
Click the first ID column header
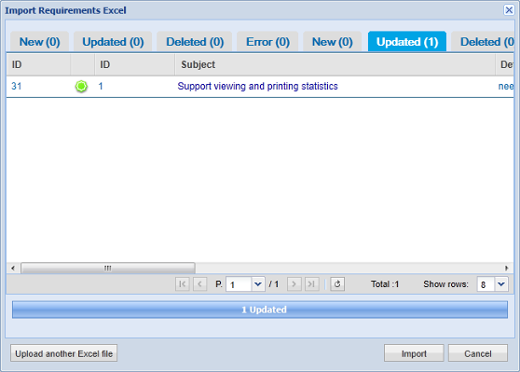[x=38, y=65]
